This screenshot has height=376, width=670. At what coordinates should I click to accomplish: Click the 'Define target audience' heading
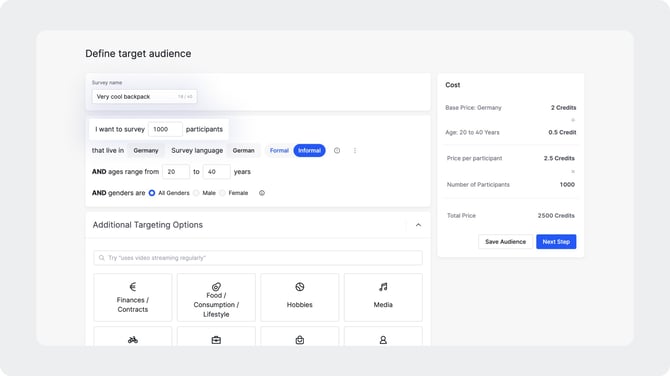coord(138,53)
